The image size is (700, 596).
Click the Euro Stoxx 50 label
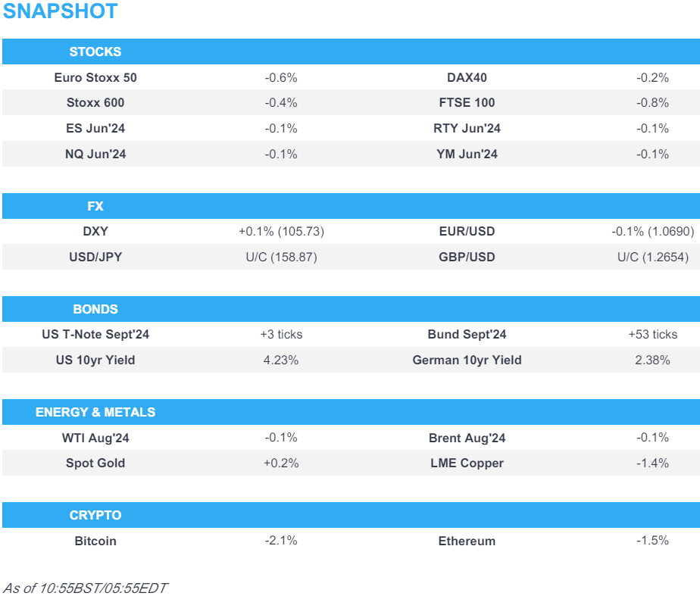click(x=95, y=77)
